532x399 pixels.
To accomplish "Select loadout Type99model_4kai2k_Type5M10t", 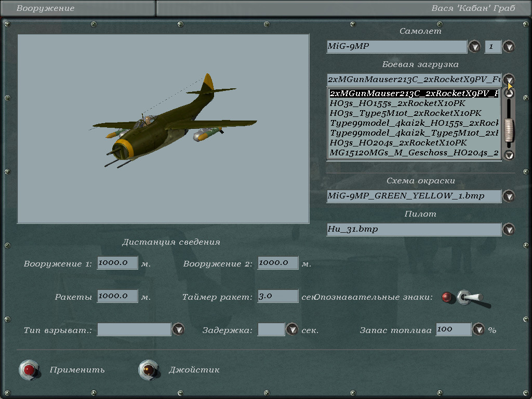I will (x=414, y=132).
